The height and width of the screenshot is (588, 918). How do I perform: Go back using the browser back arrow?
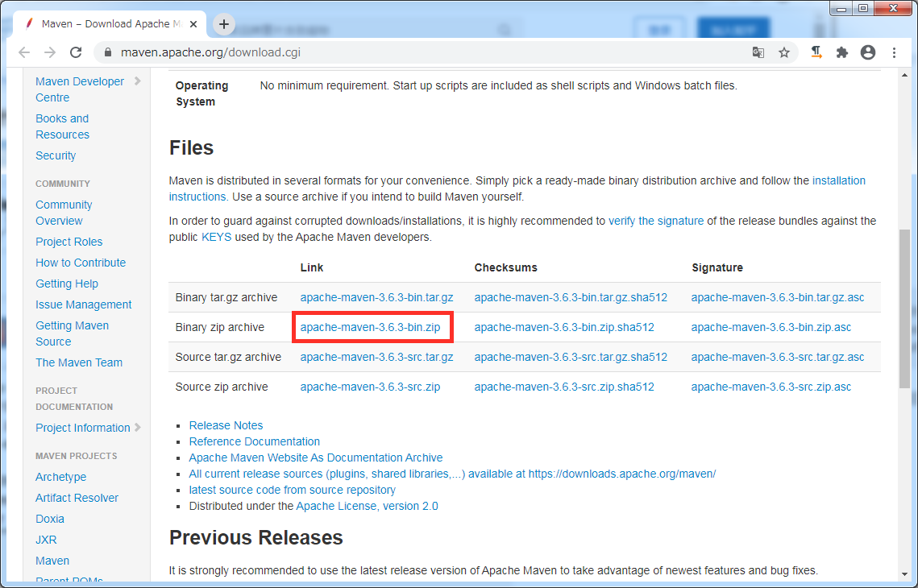point(24,52)
